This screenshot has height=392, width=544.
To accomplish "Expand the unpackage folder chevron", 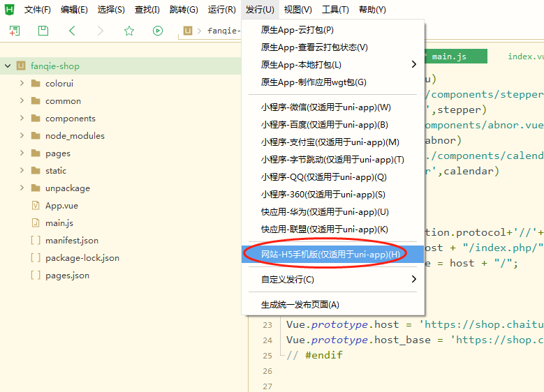I will tap(22, 188).
